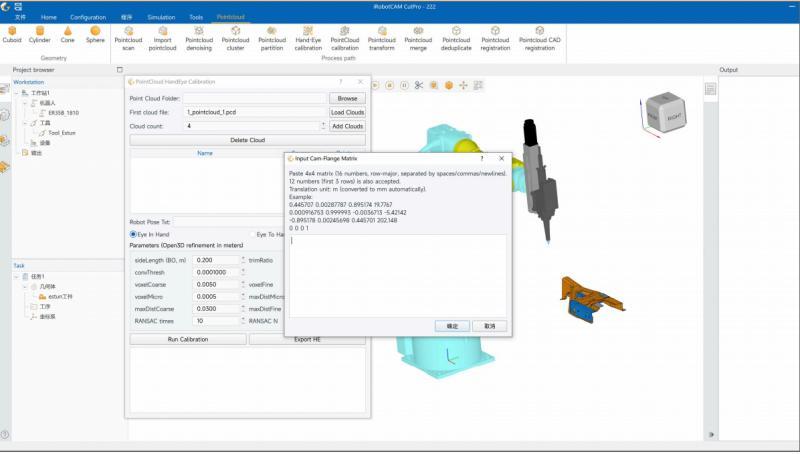Insert a Cuboid geometry

(12, 35)
